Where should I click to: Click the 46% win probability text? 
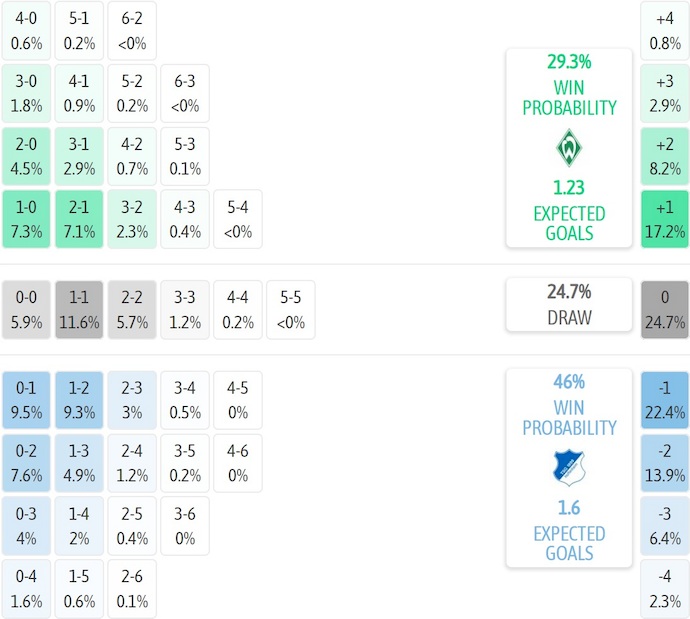coord(568,381)
